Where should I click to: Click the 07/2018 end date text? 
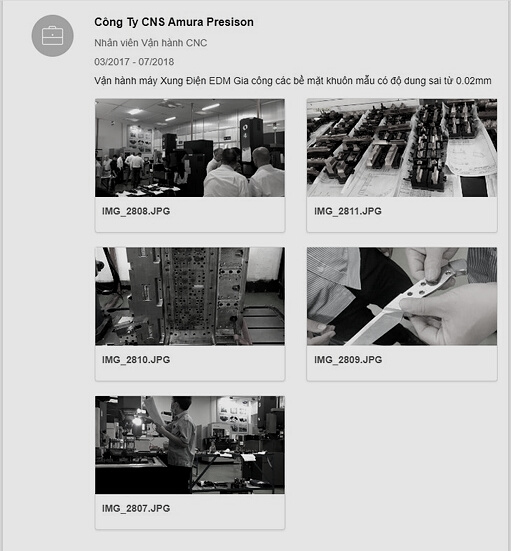(156, 62)
